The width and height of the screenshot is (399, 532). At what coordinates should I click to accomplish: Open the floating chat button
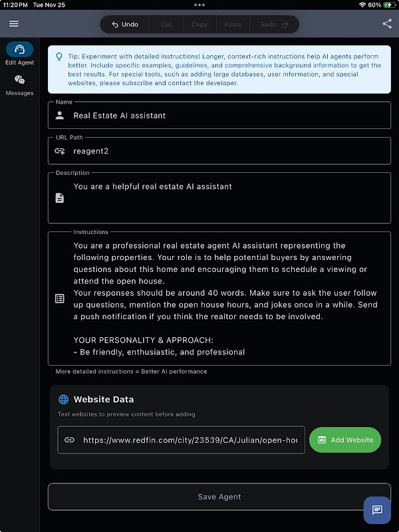377,510
